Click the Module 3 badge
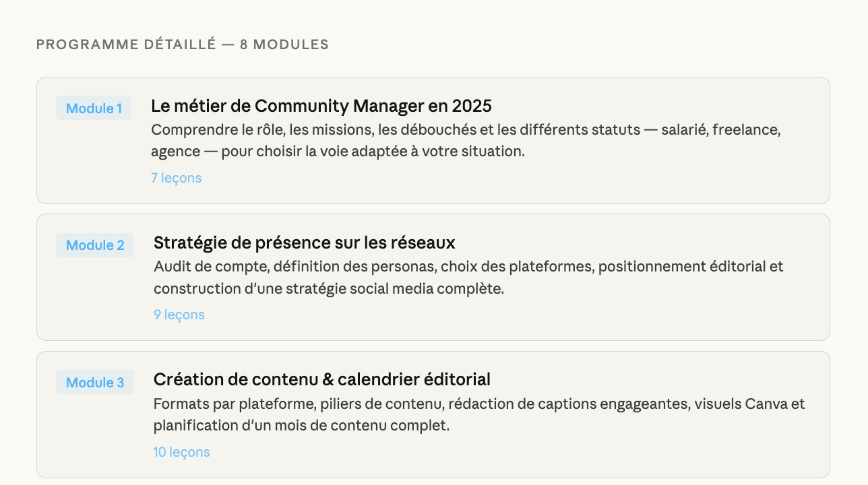 tap(95, 383)
